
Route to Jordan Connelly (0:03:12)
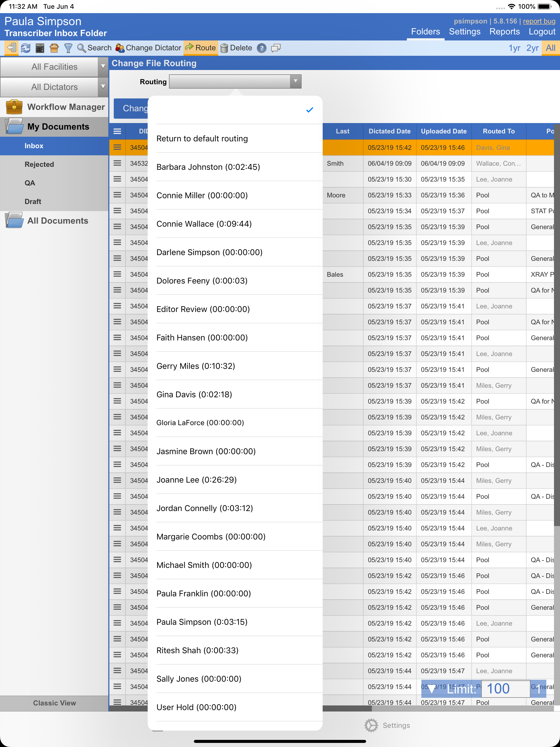(x=235, y=508)
